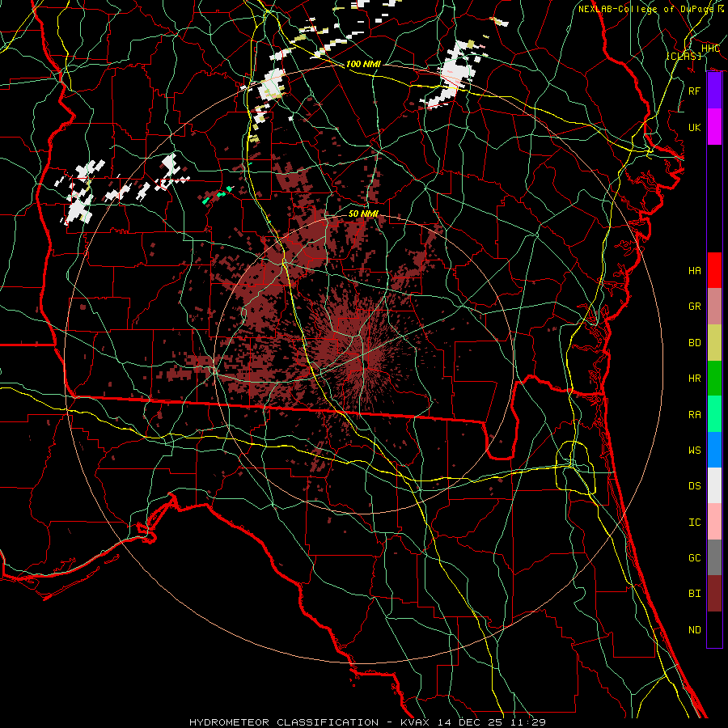Click the HR legend label
Viewport: 728px width, 728px height.
(x=695, y=379)
